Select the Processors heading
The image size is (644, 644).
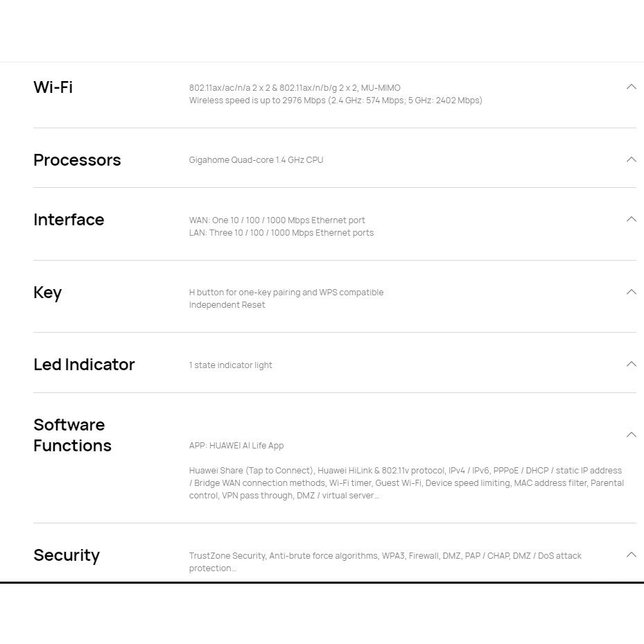(x=77, y=160)
